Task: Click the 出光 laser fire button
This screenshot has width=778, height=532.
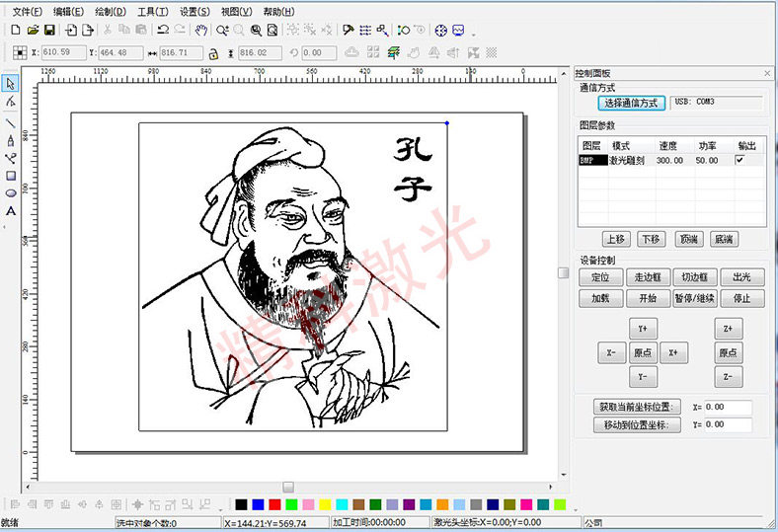Action: tap(741, 277)
